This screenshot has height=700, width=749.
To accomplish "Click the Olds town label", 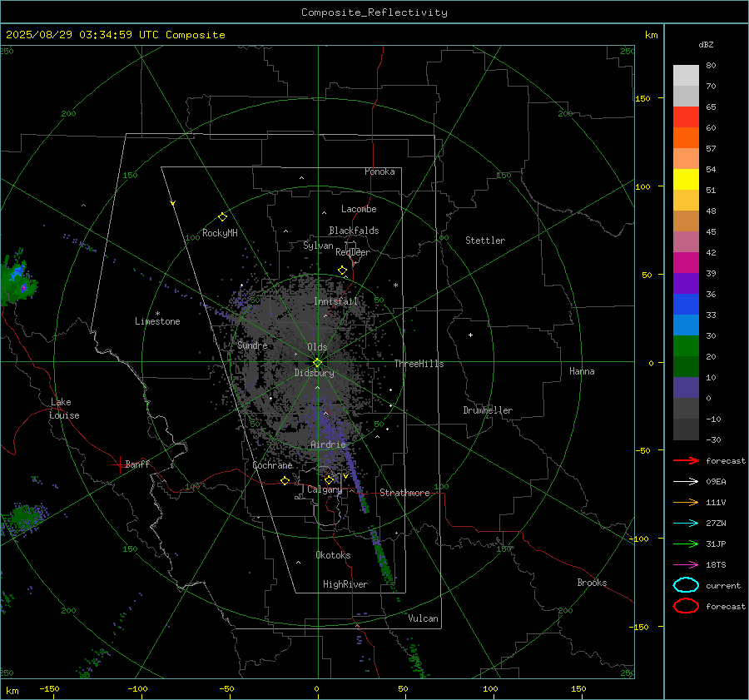I will (x=317, y=347).
